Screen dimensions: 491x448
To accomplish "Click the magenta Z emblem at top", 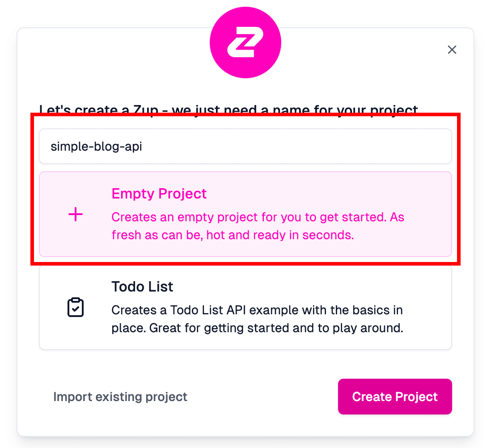I will point(245,42).
